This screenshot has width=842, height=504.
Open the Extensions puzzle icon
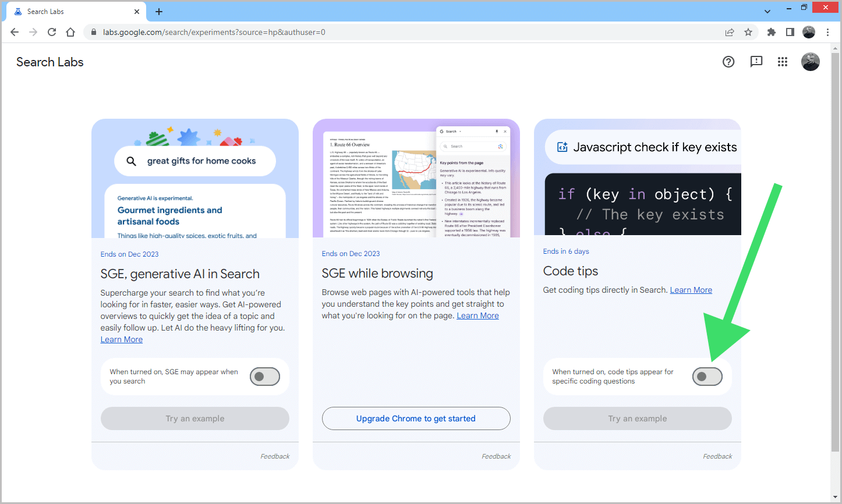[x=772, y=33]
